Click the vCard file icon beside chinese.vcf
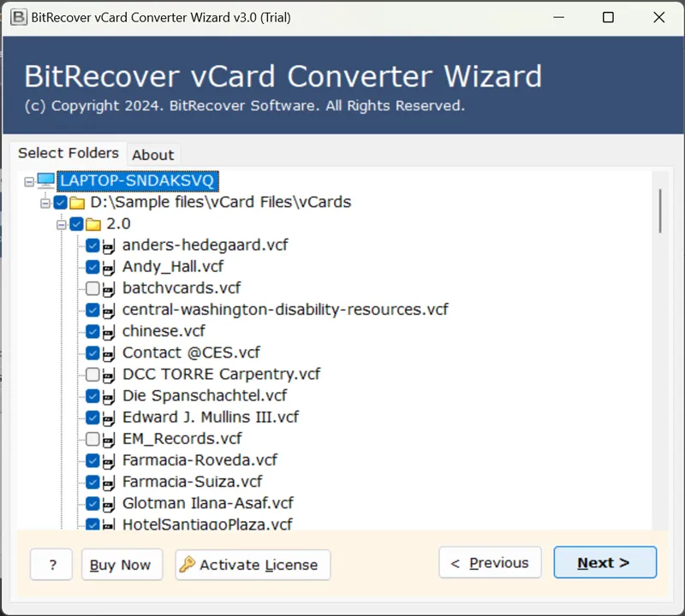This screenshot has height=616, width=685. pos(109,331)
